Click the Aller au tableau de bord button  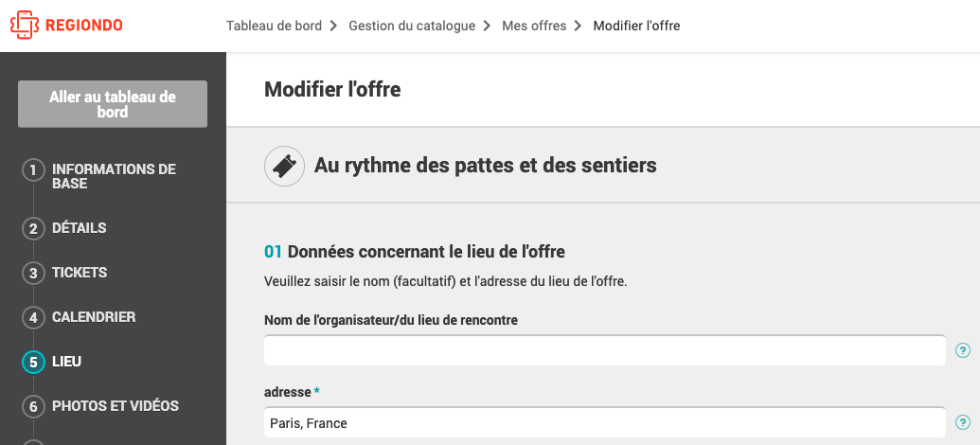coord(113,104)
